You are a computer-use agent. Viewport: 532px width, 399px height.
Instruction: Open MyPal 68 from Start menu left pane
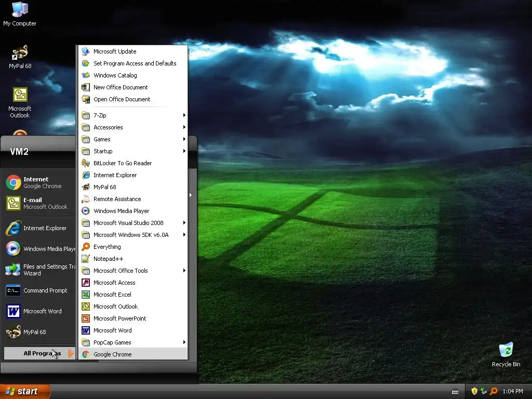(39, 332)
